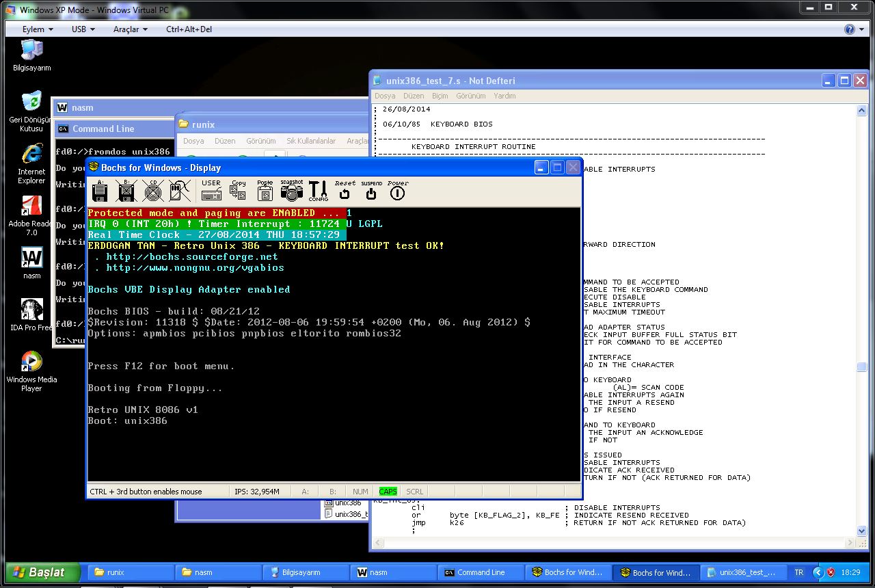Click the 'KEYBOARD INTERRUPT ROUTINE' line in Notepad
Viewport: 875px width, 588px height.
pyautogui.click(x=474, y=146)
